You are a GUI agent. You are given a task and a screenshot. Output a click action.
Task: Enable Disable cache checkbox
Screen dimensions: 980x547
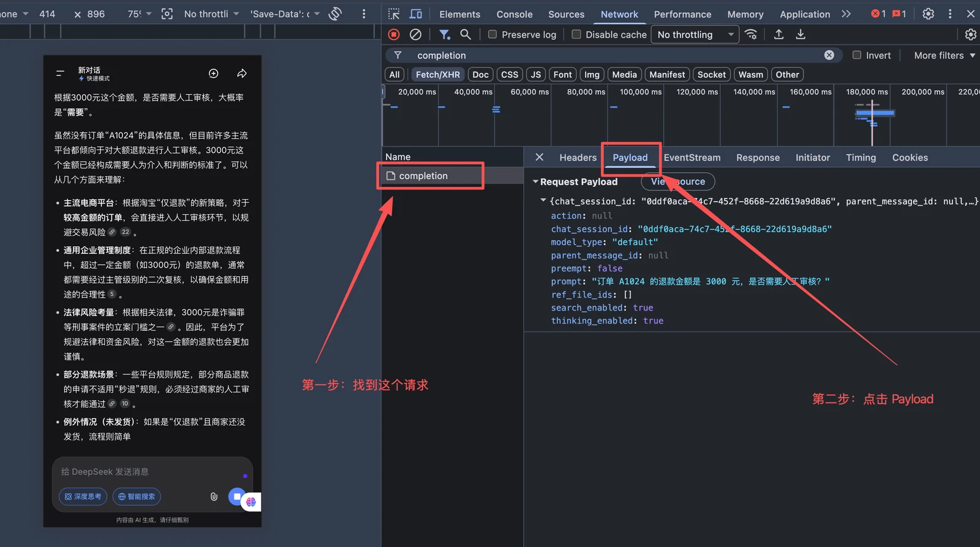point(576,34)
